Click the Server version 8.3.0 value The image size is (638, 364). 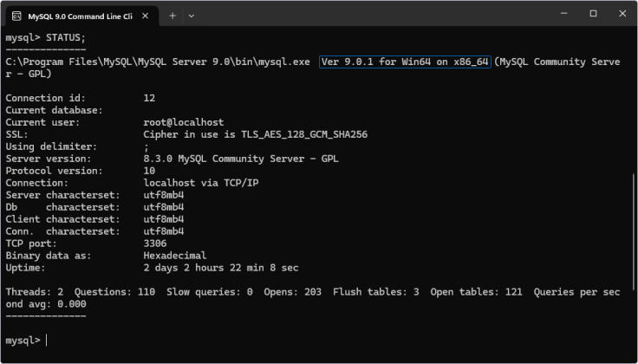[x=240, y=159]
